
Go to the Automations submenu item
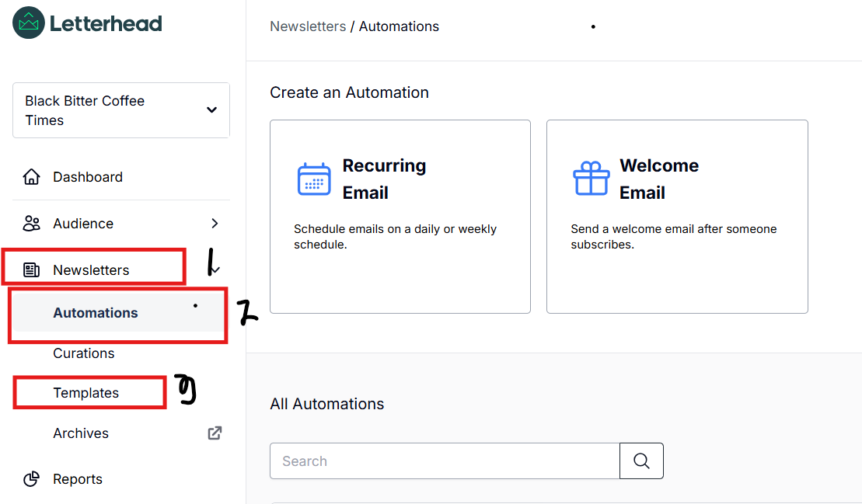[x=119, y=313]
